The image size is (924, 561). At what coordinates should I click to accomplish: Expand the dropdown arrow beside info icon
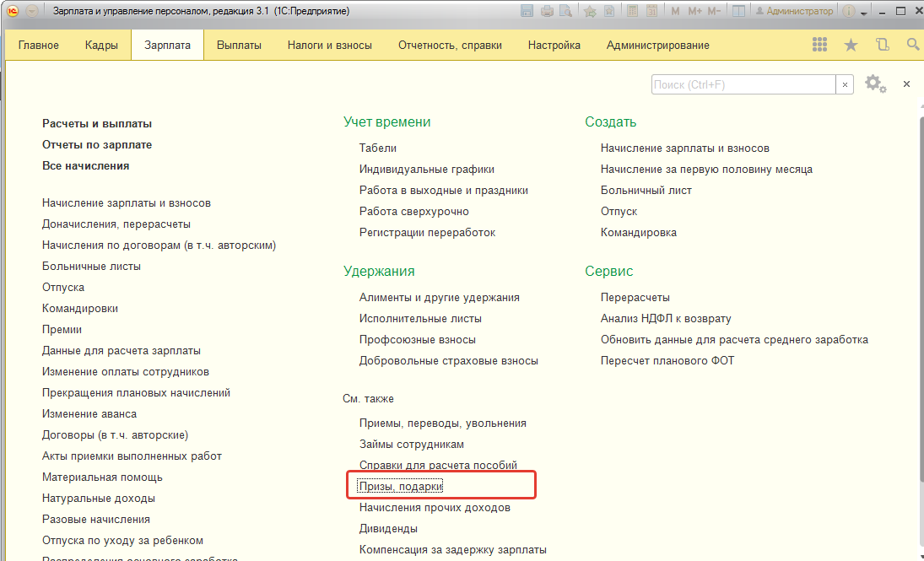click(x=864, y=13)
